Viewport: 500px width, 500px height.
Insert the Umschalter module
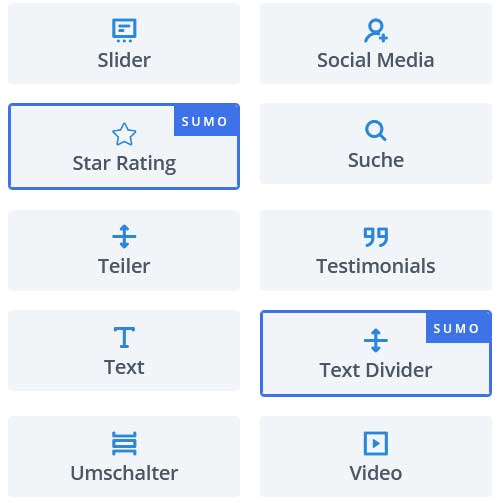tap(124, 456)
